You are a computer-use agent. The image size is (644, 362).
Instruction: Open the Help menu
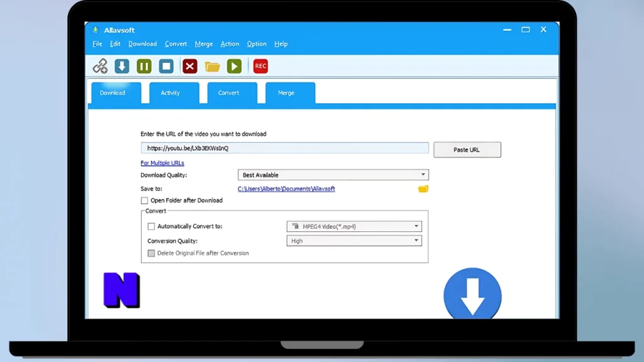click(281, 44)
